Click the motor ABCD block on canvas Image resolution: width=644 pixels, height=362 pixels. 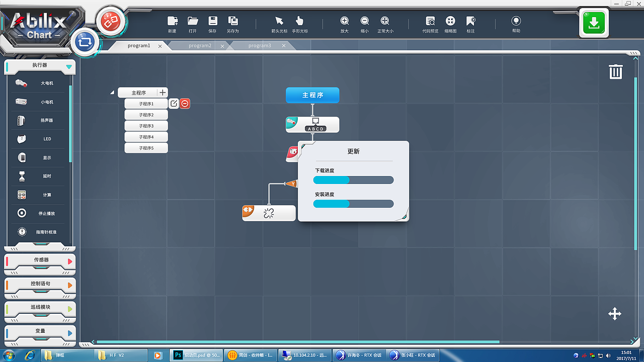tap(312, 125)
